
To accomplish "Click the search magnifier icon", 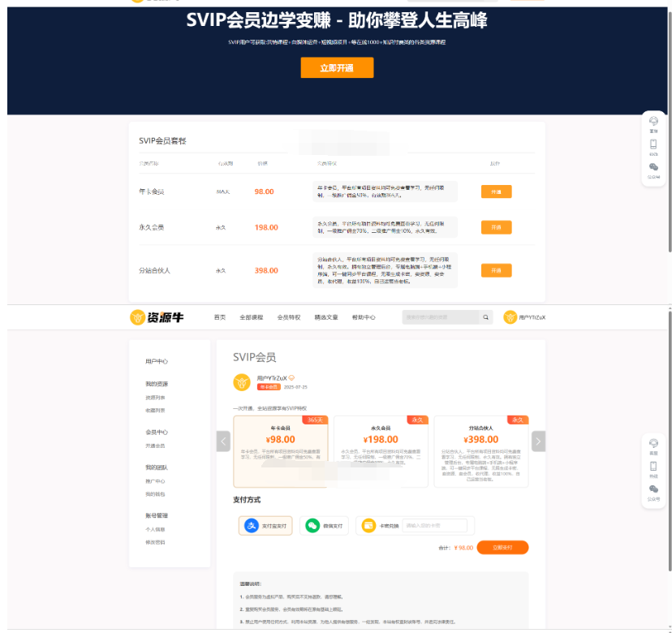I will click(x=485, y=316).
